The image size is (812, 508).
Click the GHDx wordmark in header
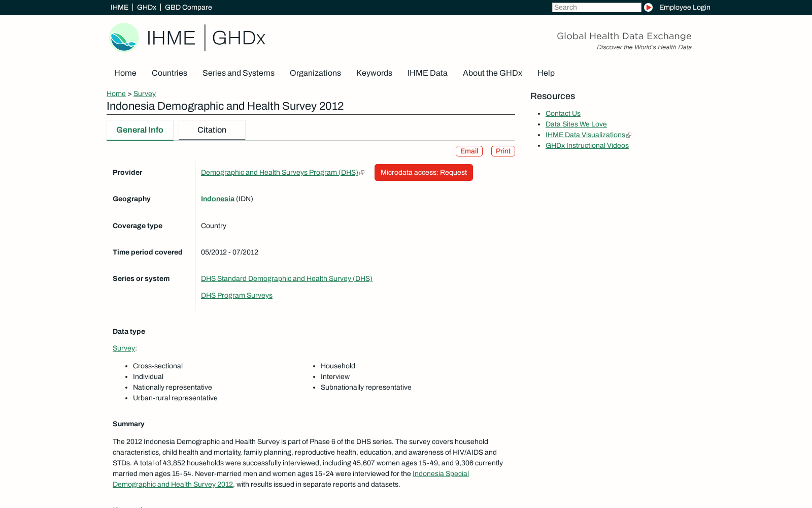click(239, 38)
